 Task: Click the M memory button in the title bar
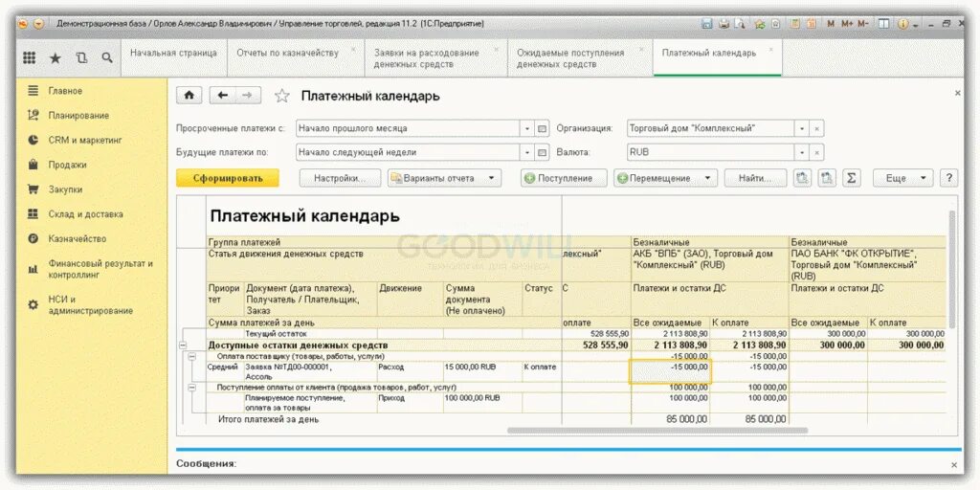[831, 24]
